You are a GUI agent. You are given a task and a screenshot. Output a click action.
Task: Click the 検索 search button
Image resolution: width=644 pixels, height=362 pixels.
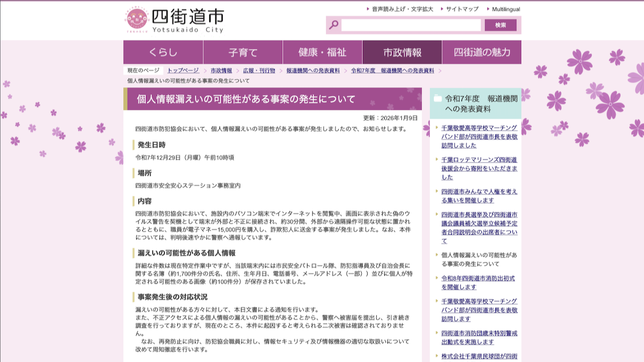tap(501, 25)
